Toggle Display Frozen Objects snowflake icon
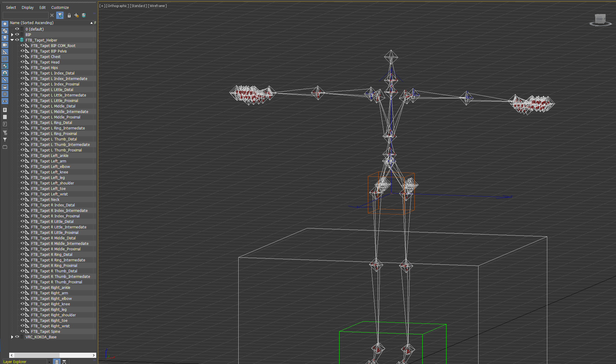The image size is (616, 364). pyautogui.click(x=5, y=94)
